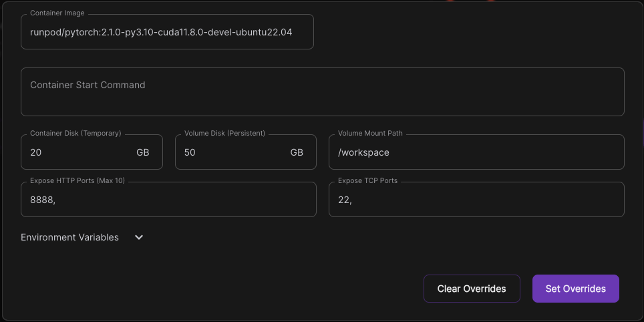
Task: Click the volume disk size value 50
Action: [x=190, y=152]
